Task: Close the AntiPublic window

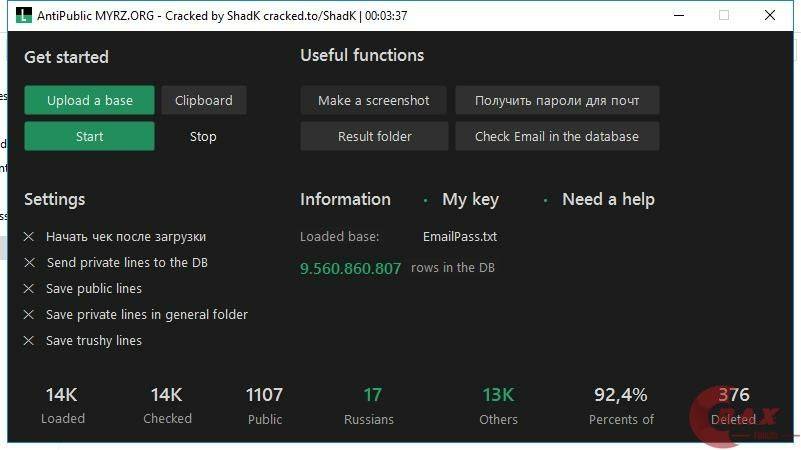Action: coord(770,15)
